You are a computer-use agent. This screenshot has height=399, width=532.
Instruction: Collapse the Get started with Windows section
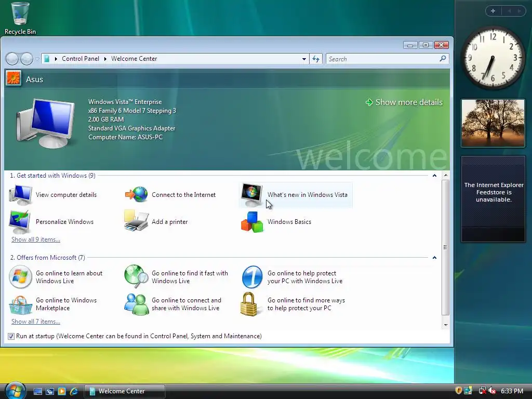point(434,176)
